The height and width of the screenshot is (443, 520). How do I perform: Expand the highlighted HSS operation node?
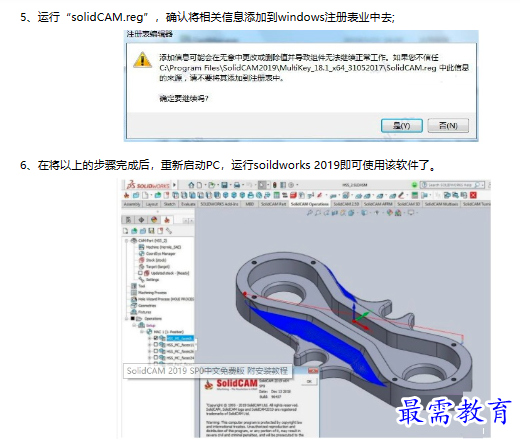[x=150, y=338]
